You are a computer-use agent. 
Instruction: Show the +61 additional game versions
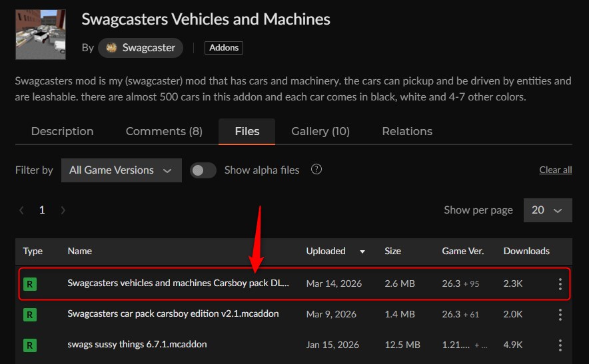tap(471, 315)
